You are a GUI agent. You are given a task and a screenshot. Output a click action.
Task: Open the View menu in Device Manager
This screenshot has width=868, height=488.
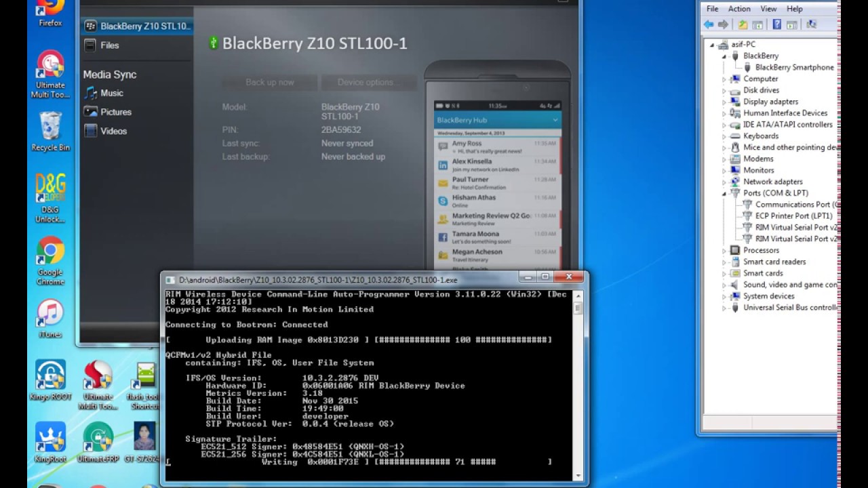(x=768, y=9)
